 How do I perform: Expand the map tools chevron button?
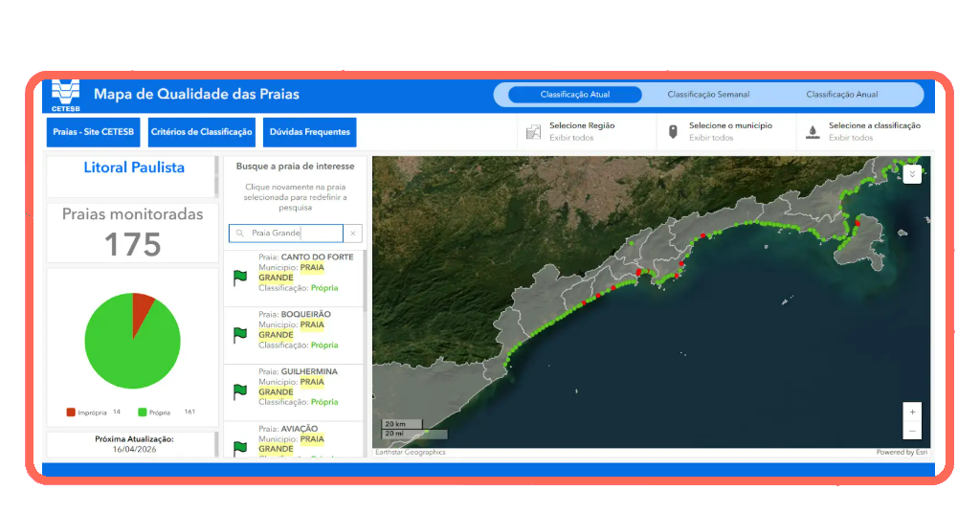coord(912,174)
